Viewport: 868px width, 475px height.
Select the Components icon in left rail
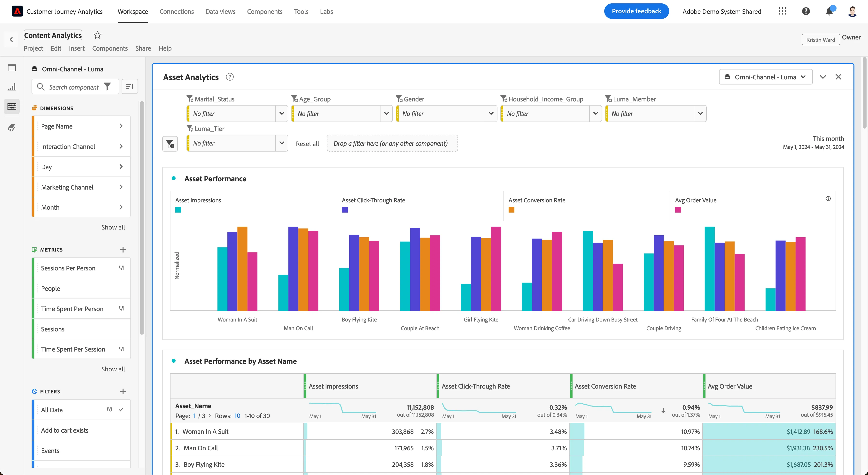coord(12,107)
